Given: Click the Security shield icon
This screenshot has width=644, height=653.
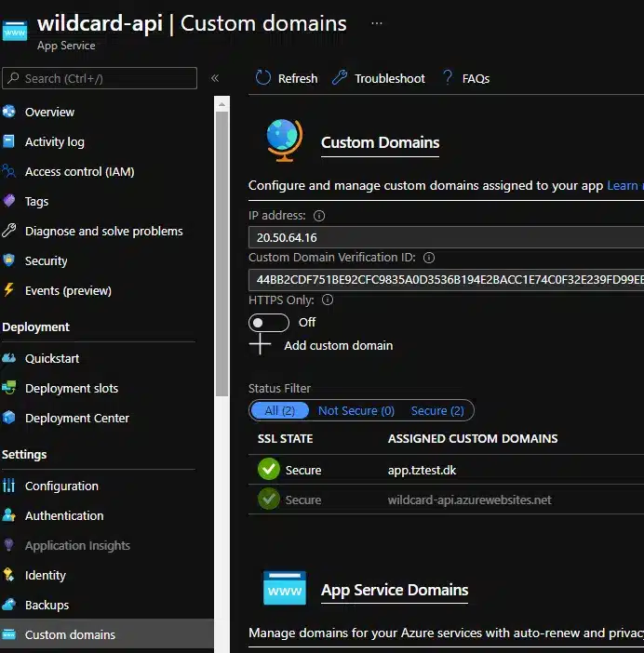Looking at the screenshot, I should tap(8, 260).
